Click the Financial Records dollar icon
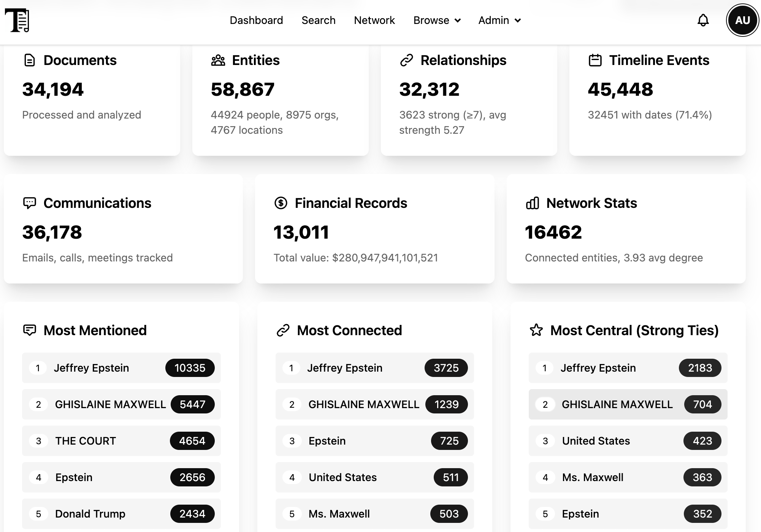The image size is (761, 532). 281,203
